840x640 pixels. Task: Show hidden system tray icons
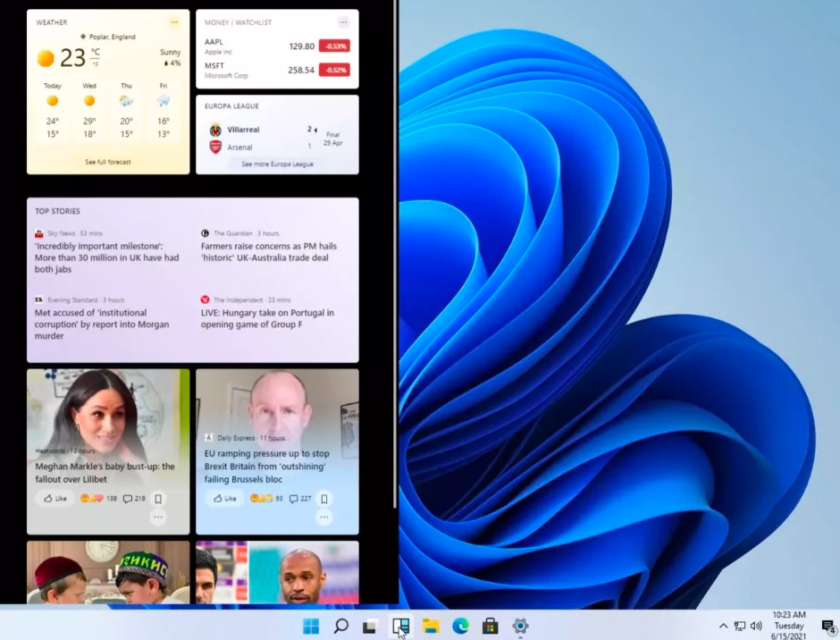(723, 626)
